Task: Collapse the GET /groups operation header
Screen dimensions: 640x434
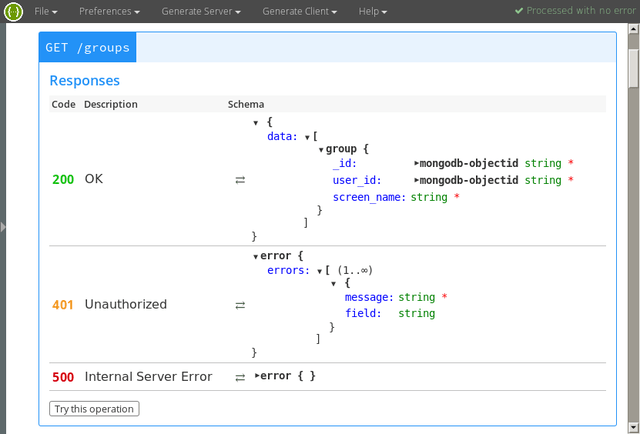Action: 87,47
